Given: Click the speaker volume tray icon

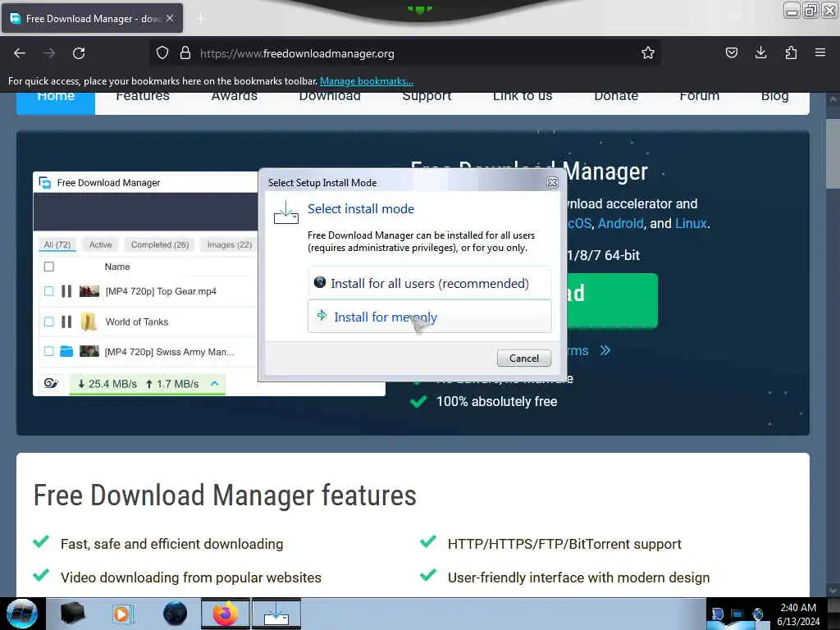Looking at the screenshot, I should 757,614.
